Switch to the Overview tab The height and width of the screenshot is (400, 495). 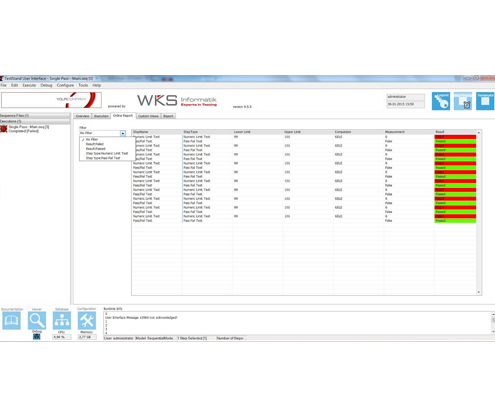(82, 116)
